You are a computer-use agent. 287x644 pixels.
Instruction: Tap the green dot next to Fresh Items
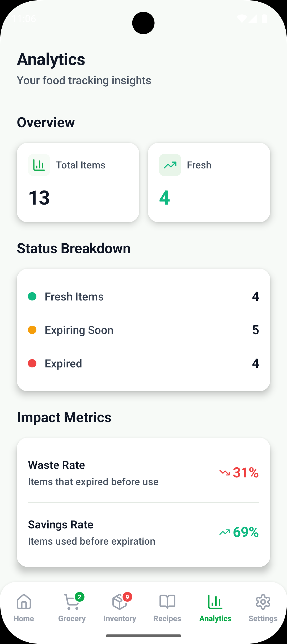[x=32, y=296]
